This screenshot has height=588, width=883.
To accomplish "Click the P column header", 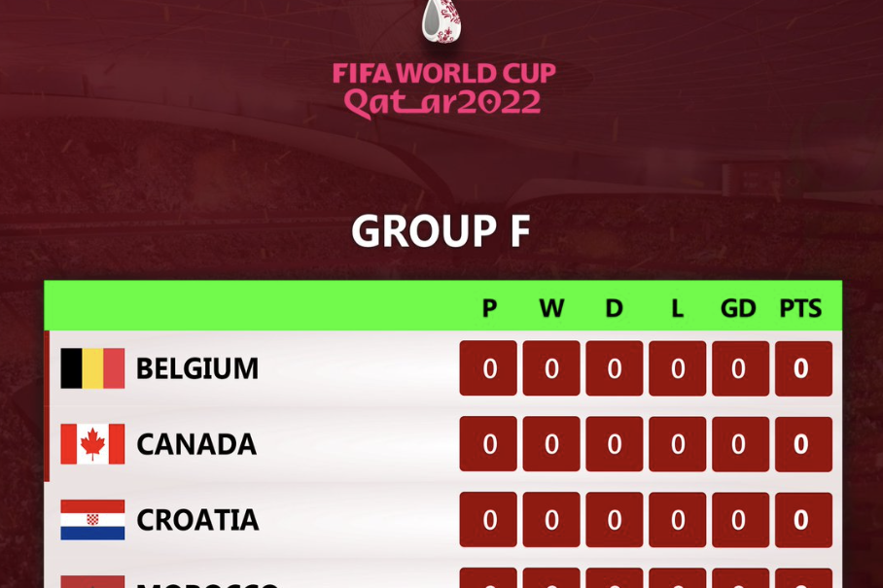I will [489, 308].
